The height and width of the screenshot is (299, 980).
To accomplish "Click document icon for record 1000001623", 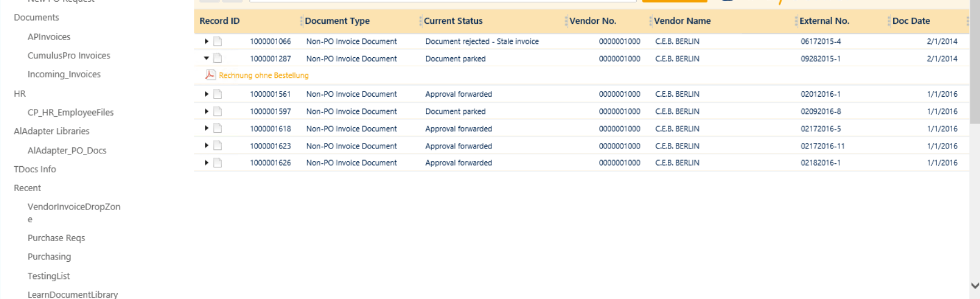I will (x=218, y=146).
